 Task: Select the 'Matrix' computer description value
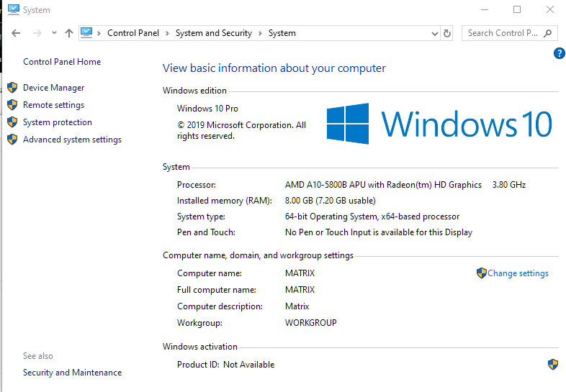pos(297,306)
